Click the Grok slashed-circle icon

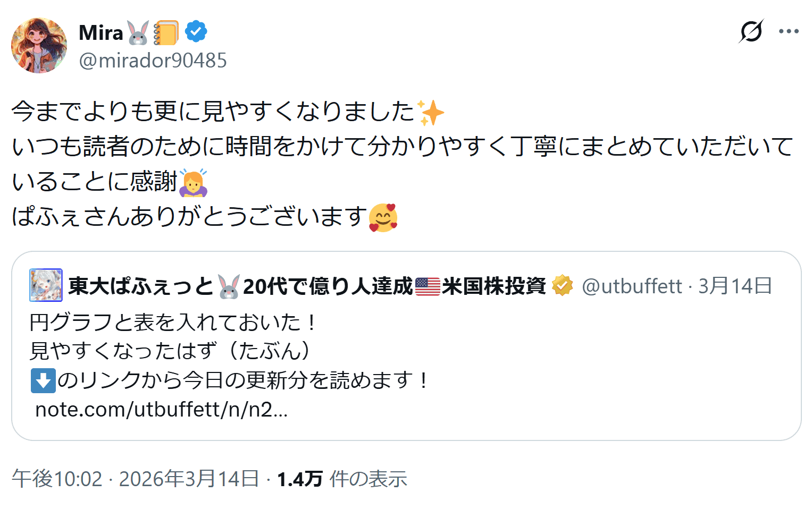751,31
